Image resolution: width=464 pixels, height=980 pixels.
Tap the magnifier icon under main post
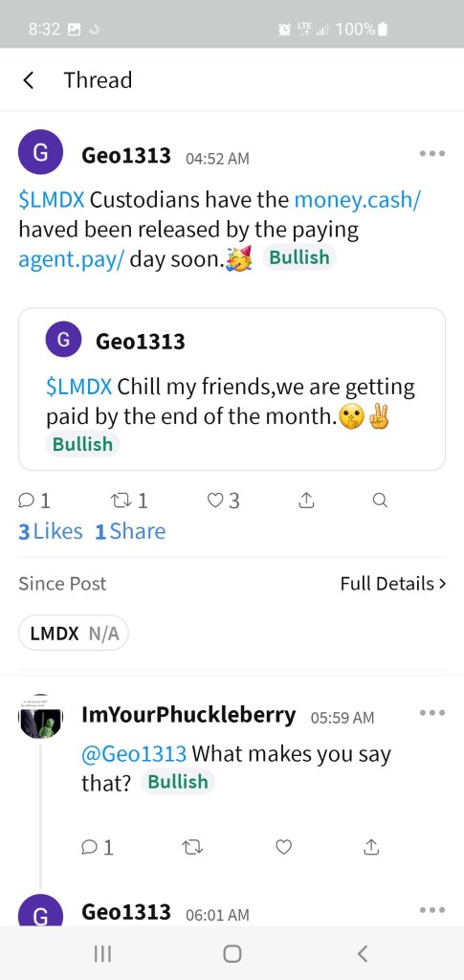pos(380,501)
